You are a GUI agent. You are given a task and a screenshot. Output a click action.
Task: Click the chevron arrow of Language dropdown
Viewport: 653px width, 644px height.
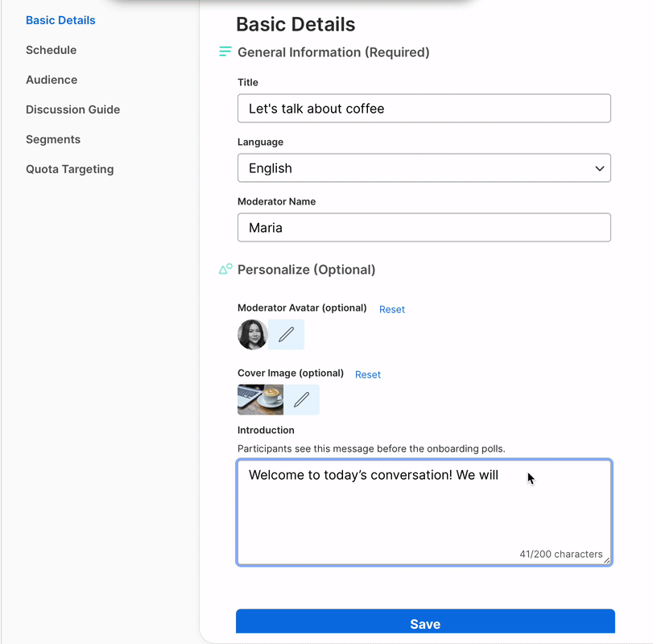599,168
